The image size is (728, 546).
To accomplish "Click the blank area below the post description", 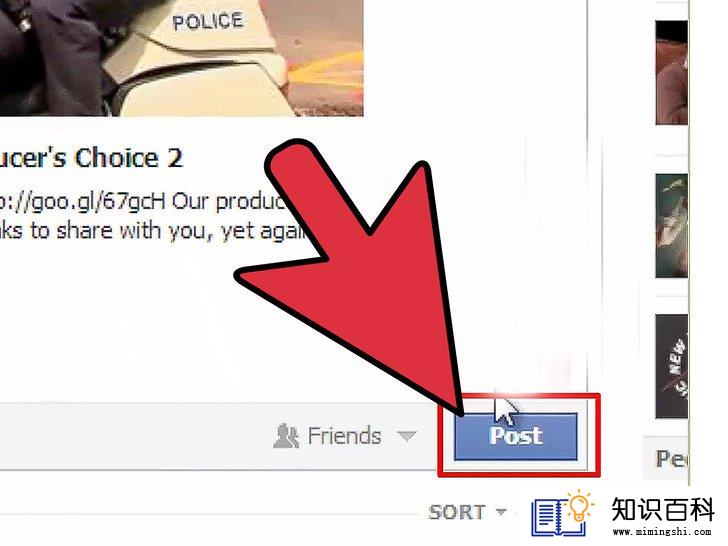I will (x=139, y=325).
